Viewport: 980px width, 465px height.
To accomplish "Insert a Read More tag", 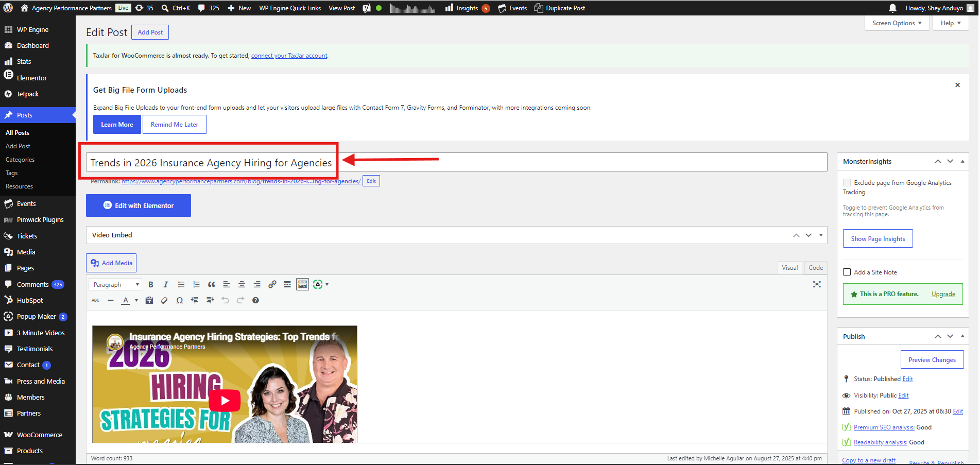I will (x=287, y=284).
